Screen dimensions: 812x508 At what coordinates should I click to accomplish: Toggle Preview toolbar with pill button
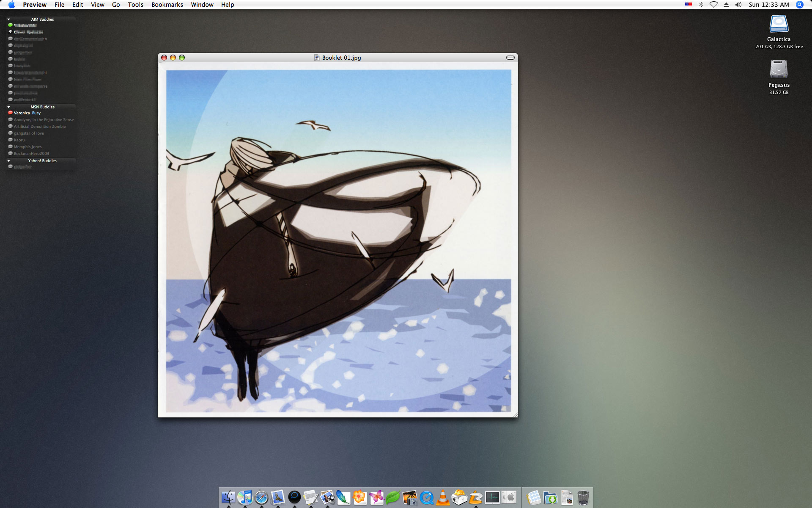[510, 58]
